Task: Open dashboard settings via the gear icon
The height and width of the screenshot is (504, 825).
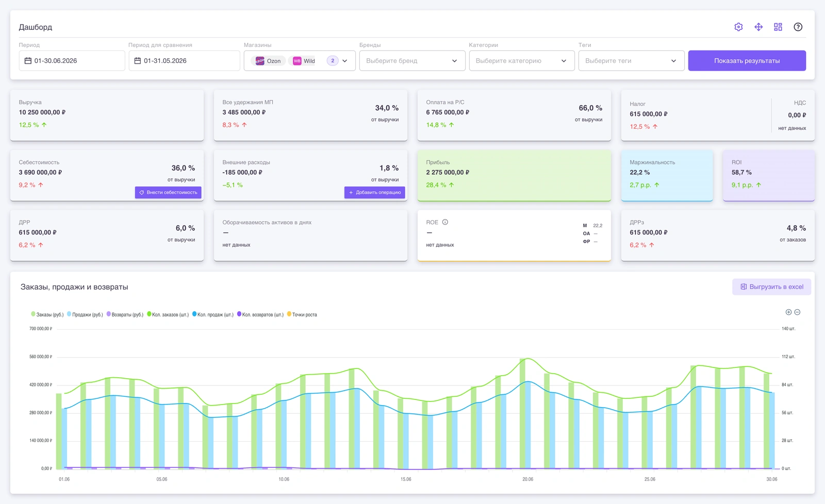Action: (738, 27)
